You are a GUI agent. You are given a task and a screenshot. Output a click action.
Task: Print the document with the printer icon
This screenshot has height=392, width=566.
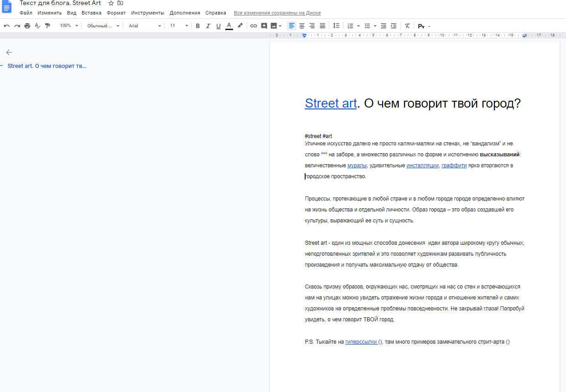(x=27, y=26)
